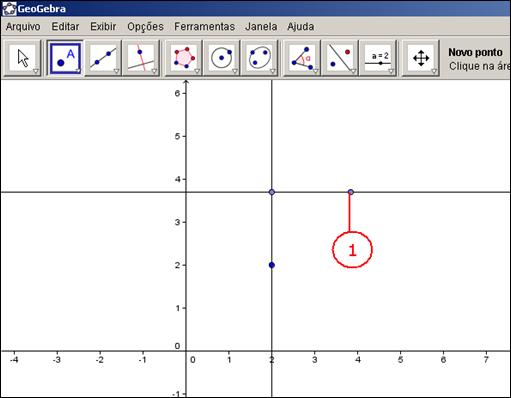Expand the Perpendicular line tool dropdown arrow

click(x=154, y=71)
